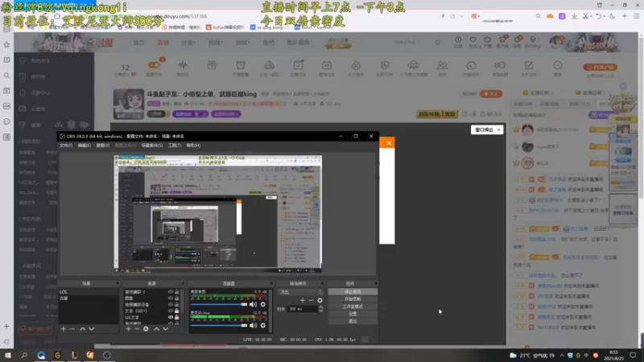Toggle visibility of 图像 source
The width and height of the screenshot is (644, 362).
pyautogui.click(x=171, y=298)
